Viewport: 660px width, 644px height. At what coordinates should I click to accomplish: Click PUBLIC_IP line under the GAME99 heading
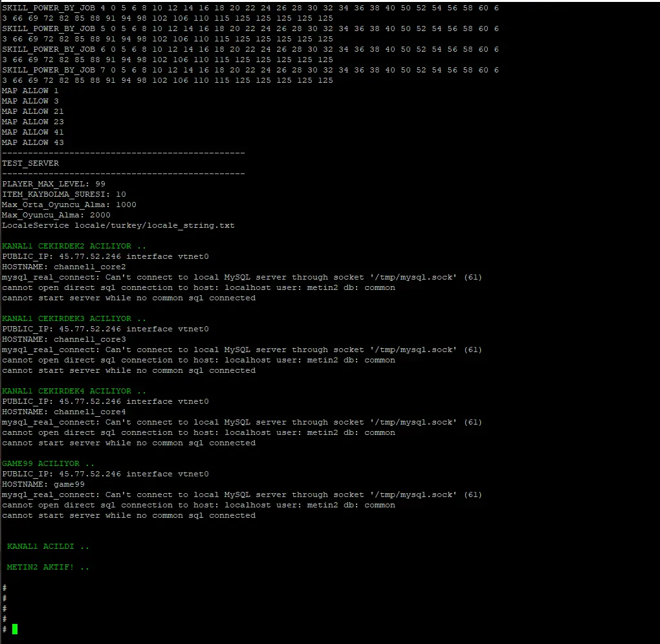(x=105, y=474)
